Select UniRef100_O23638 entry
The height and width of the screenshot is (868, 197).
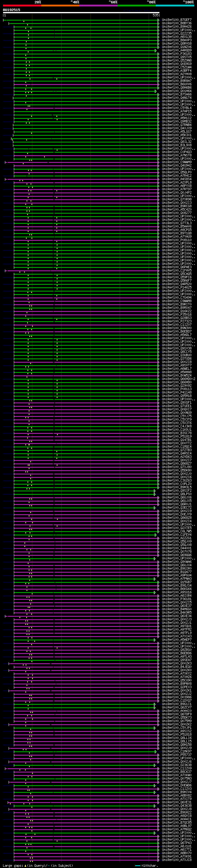176,765
